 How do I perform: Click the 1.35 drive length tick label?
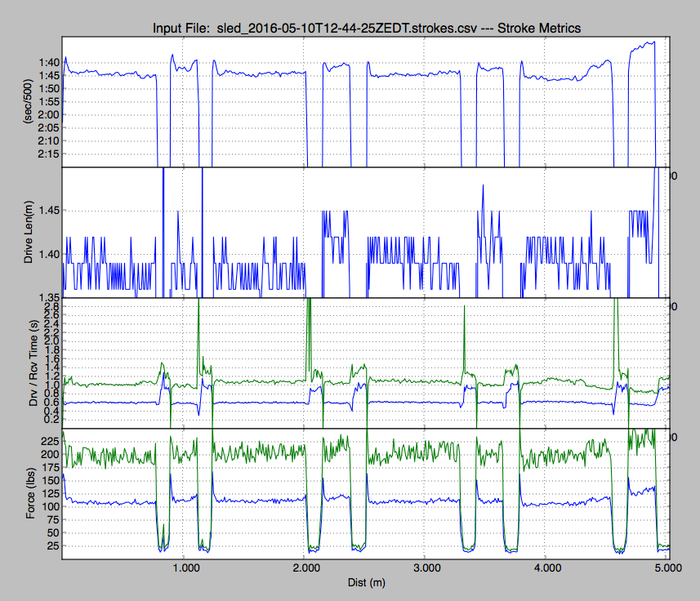click(x=48, y=297)
